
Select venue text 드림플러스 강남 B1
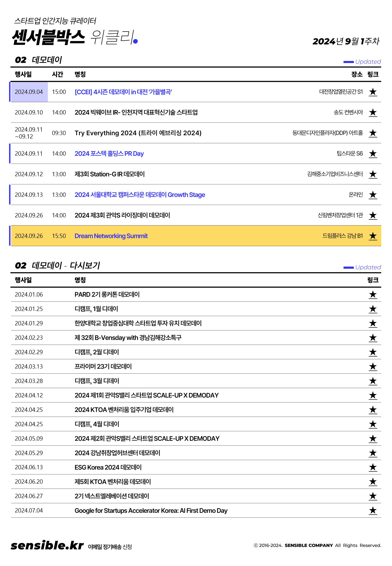click(x=343, y=236)
